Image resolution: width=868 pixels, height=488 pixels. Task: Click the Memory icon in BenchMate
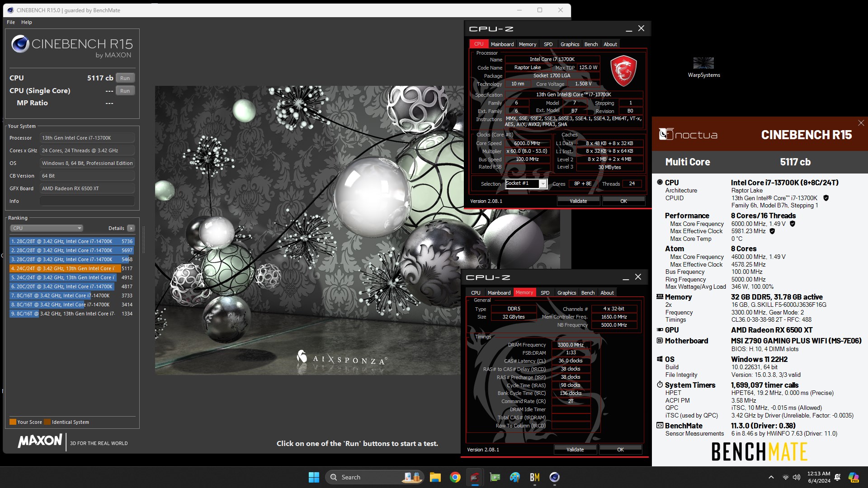pos(660,297)
